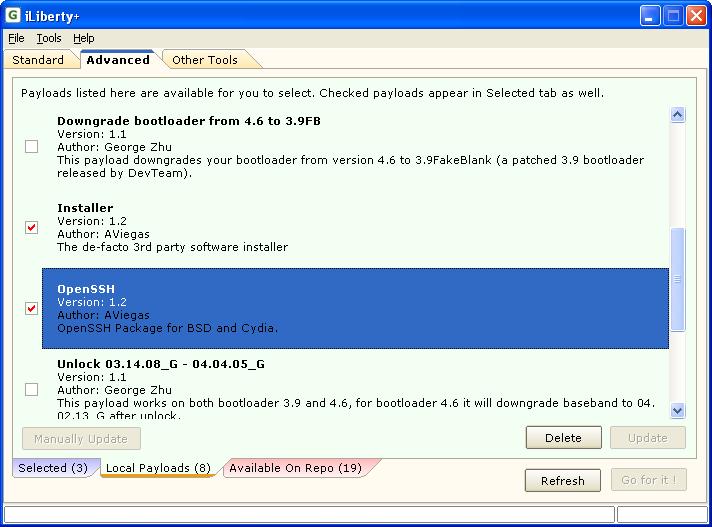The image size is (712, 527).
Task: Open the Help menu
Action: (x=84, y=38)
